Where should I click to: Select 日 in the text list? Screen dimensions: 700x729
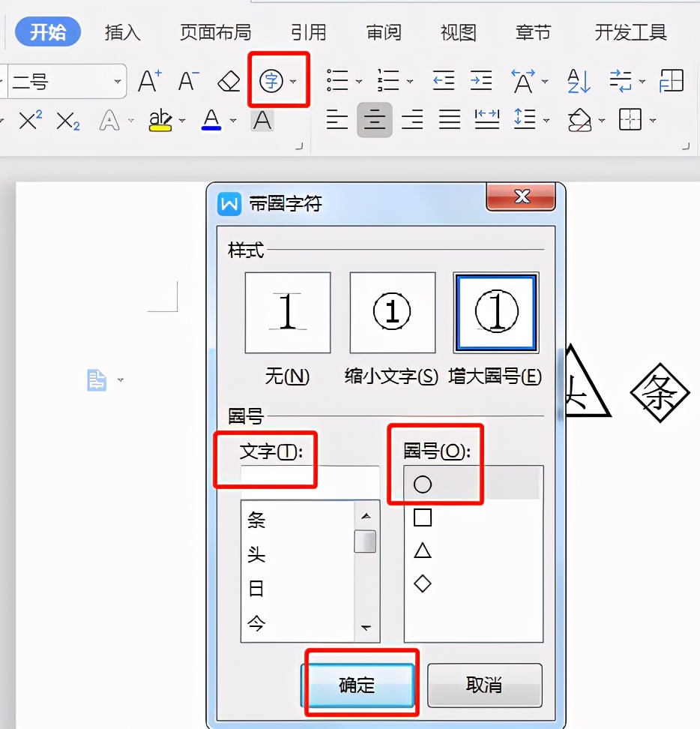256,588
